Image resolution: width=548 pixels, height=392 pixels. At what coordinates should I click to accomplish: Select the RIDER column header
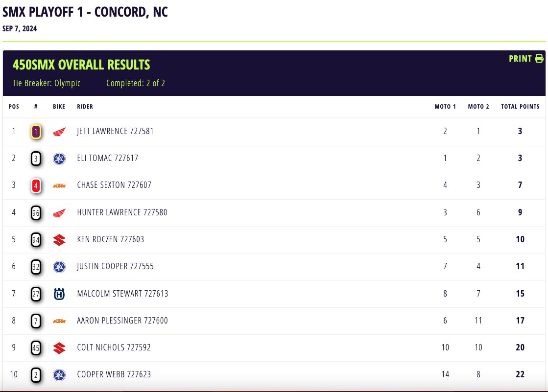(85, 107)
